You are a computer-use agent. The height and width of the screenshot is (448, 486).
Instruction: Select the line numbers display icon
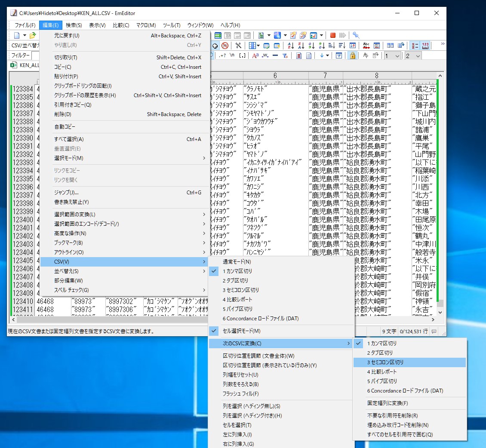coord(415,45)
